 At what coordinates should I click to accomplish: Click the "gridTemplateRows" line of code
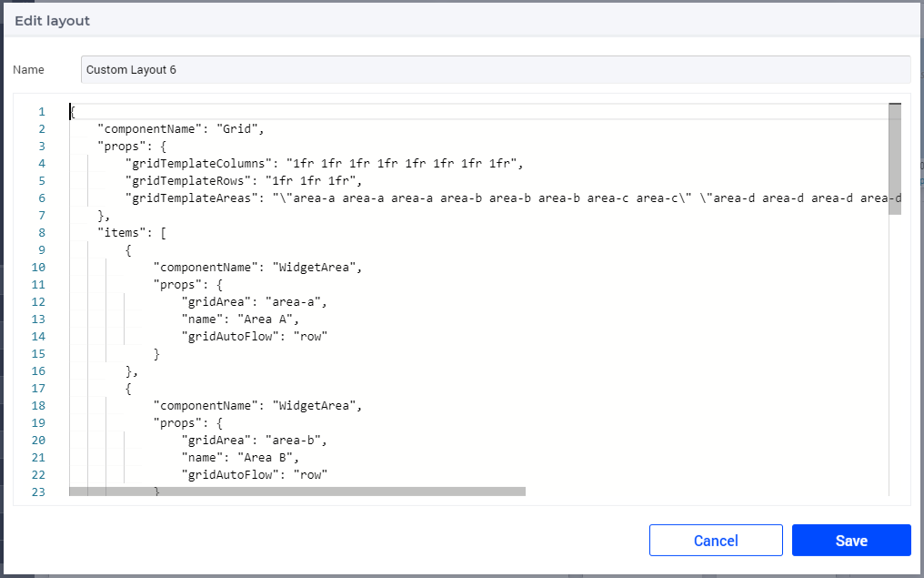pos(244,180)
